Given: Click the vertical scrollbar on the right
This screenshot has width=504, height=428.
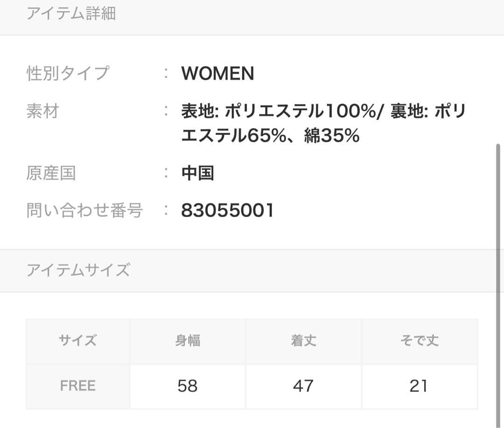Looking at the screenshot, I should coord(498,280).
